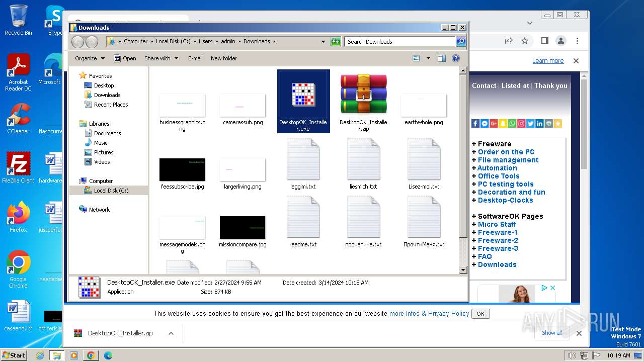Click Explorer back navigation button
Screen dimensions: 644x362
[77, 42]
